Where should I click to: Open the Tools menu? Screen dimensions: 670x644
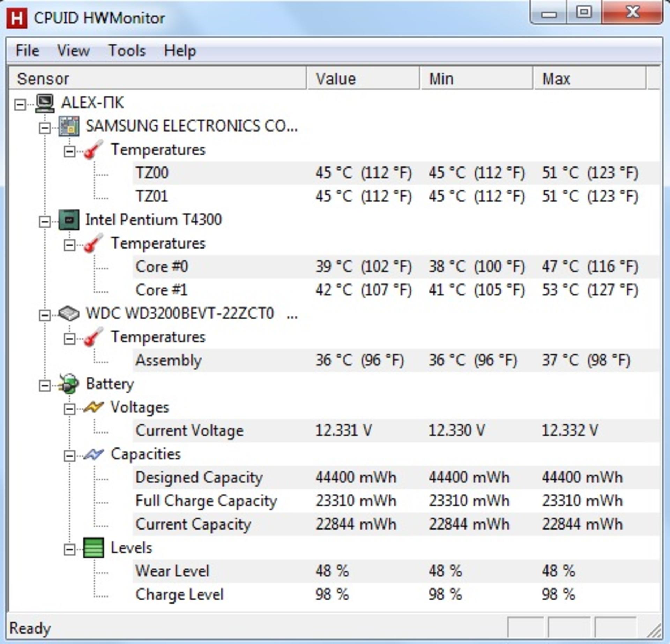pos(127,51)
